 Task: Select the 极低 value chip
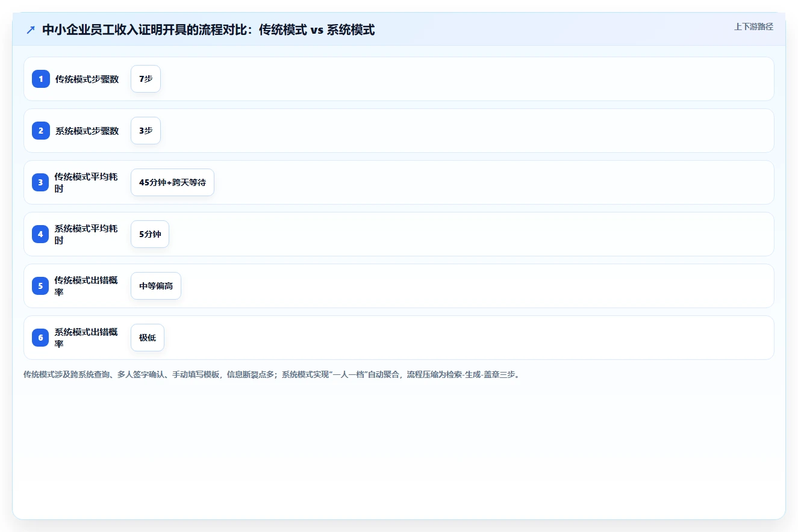tap(148, 338)
